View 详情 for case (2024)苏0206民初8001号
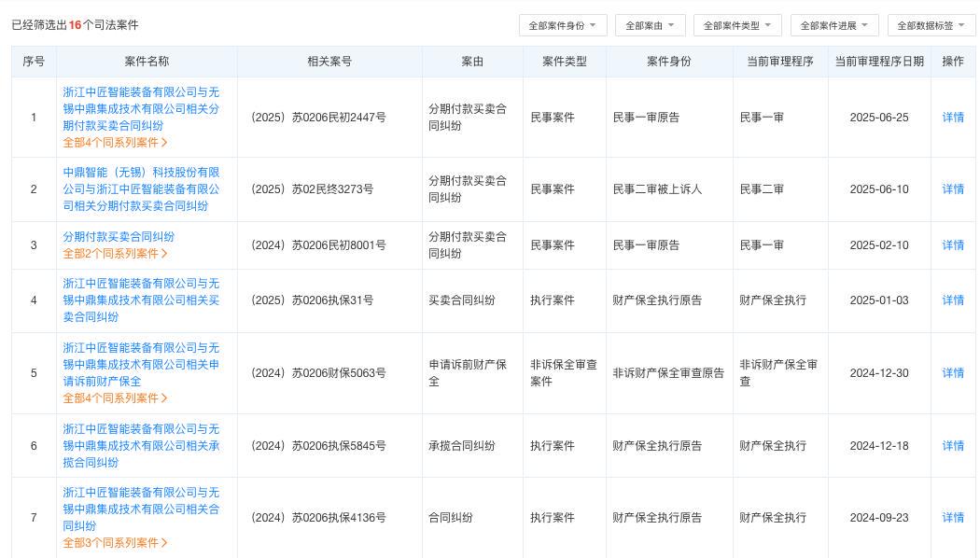 953,245
